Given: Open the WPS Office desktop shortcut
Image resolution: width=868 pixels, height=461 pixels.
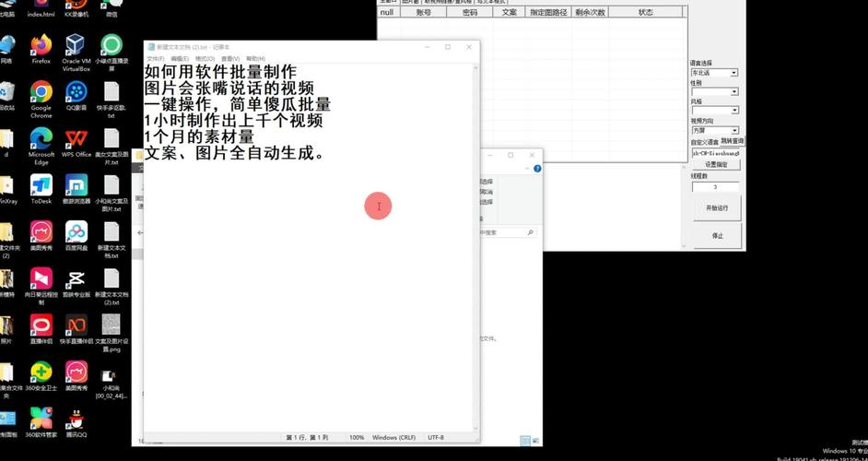Looking at the screenshot, I should click(76, 138).
